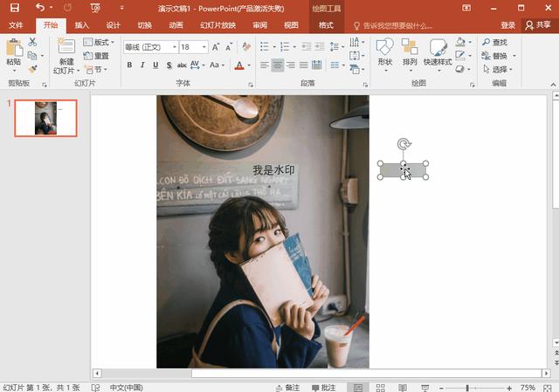Click the 共享 share button

[x=538, y=25]
